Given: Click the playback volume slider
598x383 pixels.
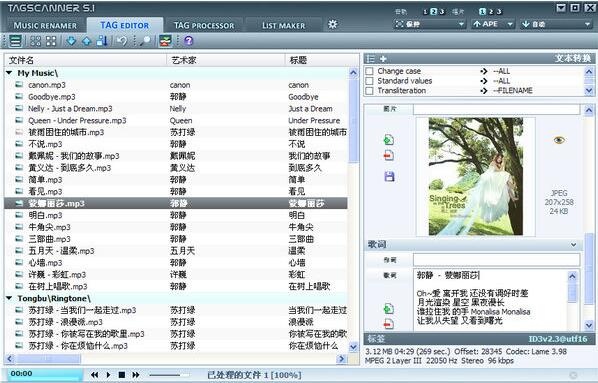Looking at the screenshot, I should click(169, 375).
